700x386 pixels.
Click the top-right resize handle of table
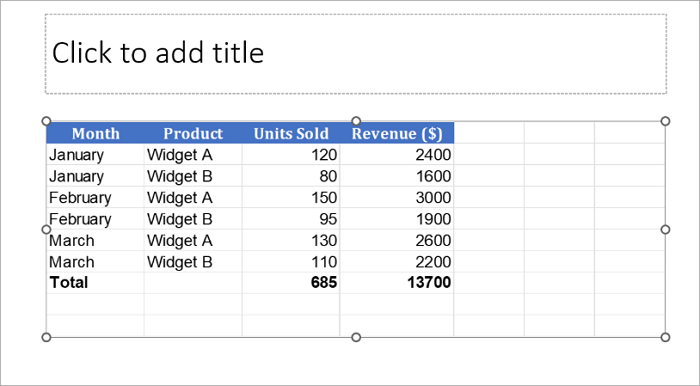click(665, 121)
